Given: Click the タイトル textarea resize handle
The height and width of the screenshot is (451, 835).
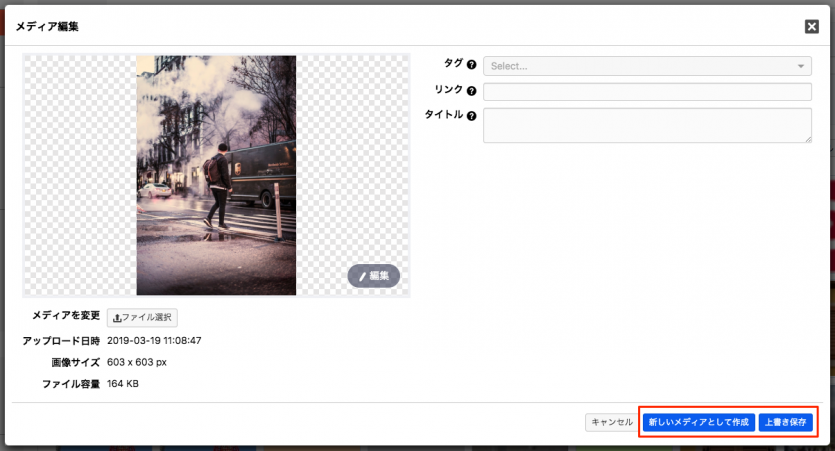Looking at the screenshot, I should click(807, 140).
